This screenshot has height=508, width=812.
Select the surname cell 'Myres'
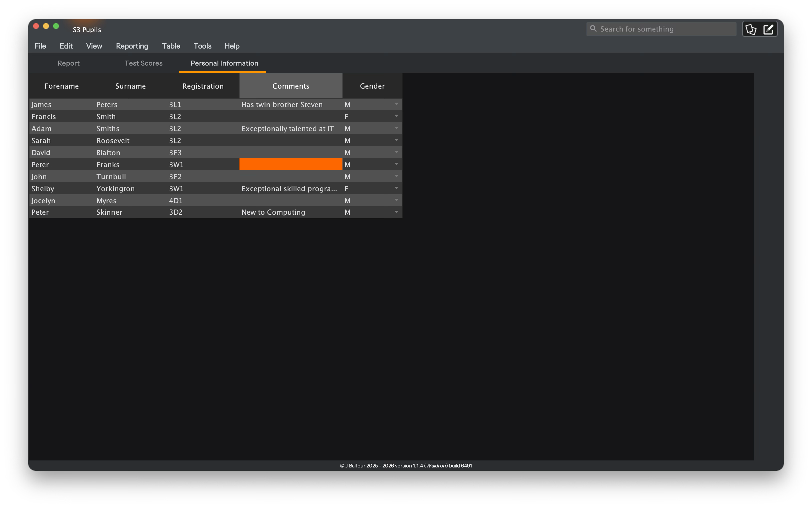(x=130, y=201)
